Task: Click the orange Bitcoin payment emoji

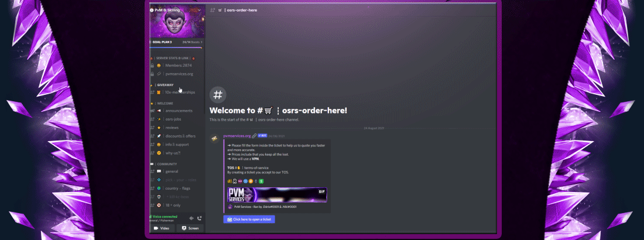Action: [251, 181]
